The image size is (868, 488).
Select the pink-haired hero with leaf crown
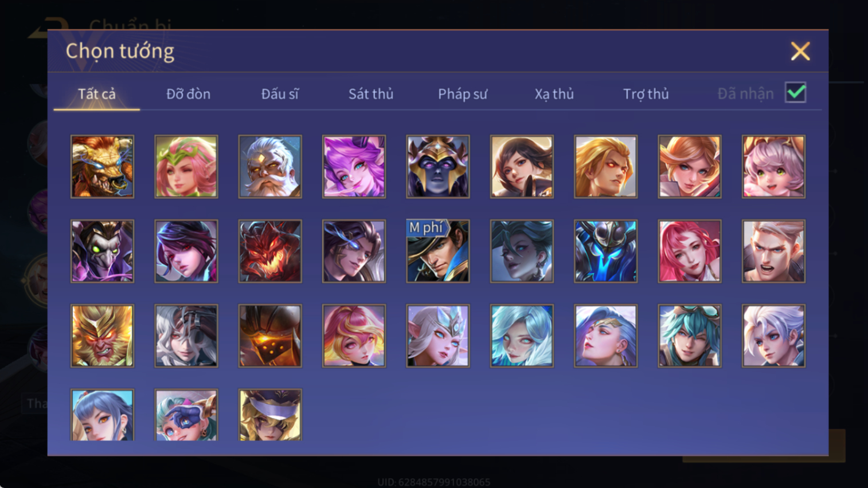tap(186, 167)
